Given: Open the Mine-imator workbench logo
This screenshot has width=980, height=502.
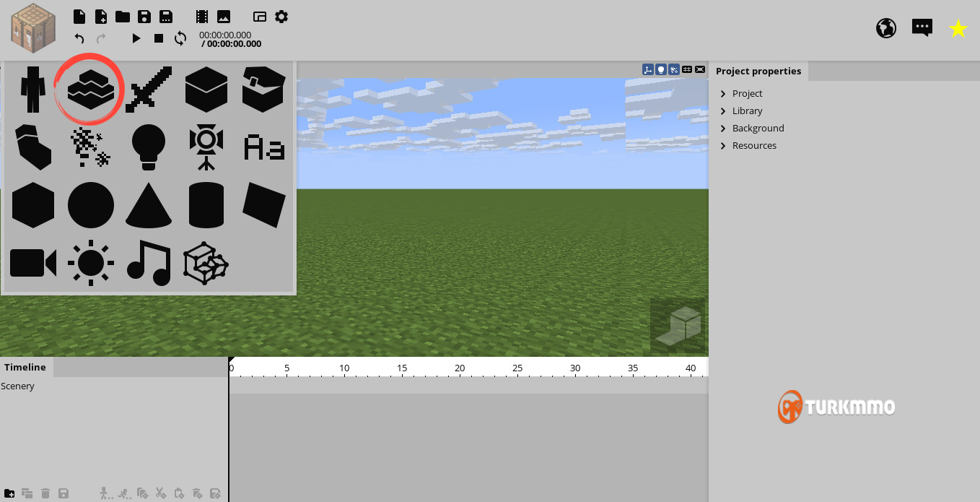Looking at the screenshot, I should (x=33, y=29).
